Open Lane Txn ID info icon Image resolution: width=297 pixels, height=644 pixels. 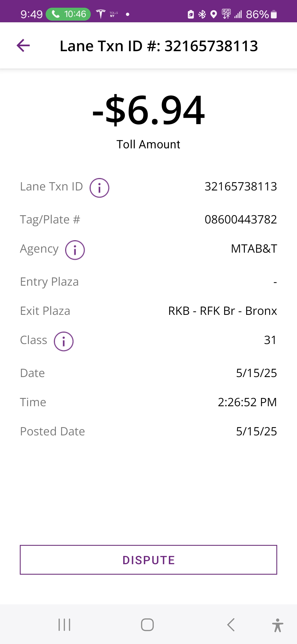(99, 188)
